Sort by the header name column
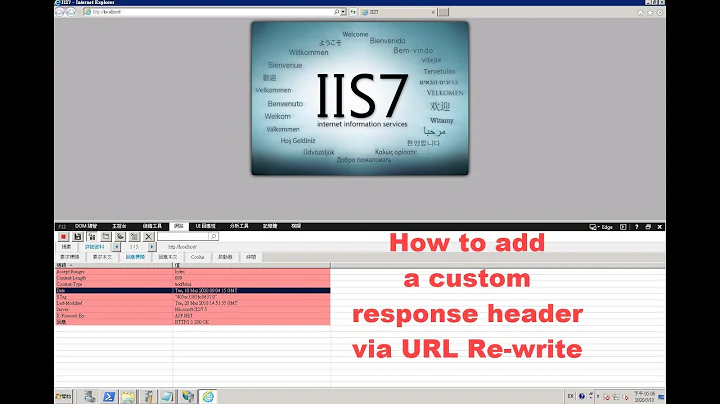Viewport: 720px width, 404px height. [113, 265]
